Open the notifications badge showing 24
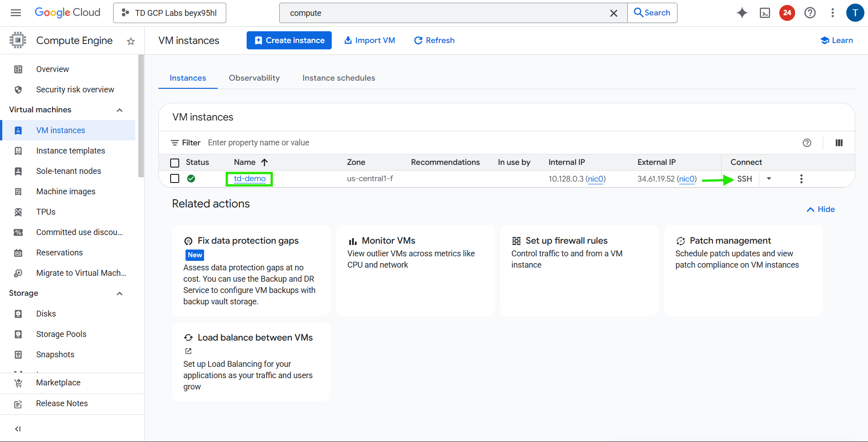 tap(787, 13)
